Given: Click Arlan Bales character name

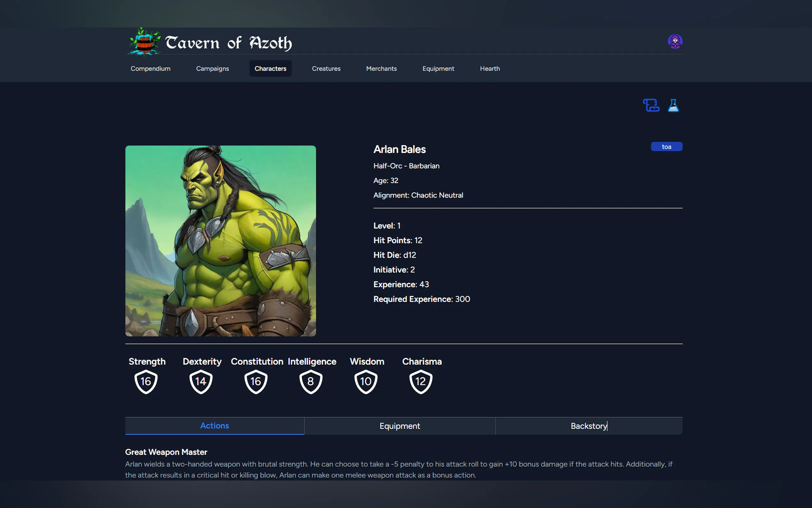Looking at the screenshot, I should 399,149.
